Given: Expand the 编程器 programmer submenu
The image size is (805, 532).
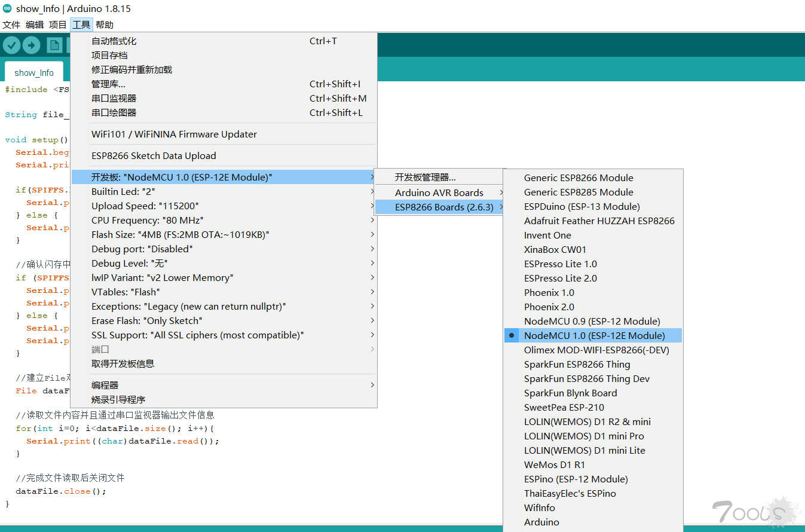Looking at the screenshot, I should pos(224,386).
